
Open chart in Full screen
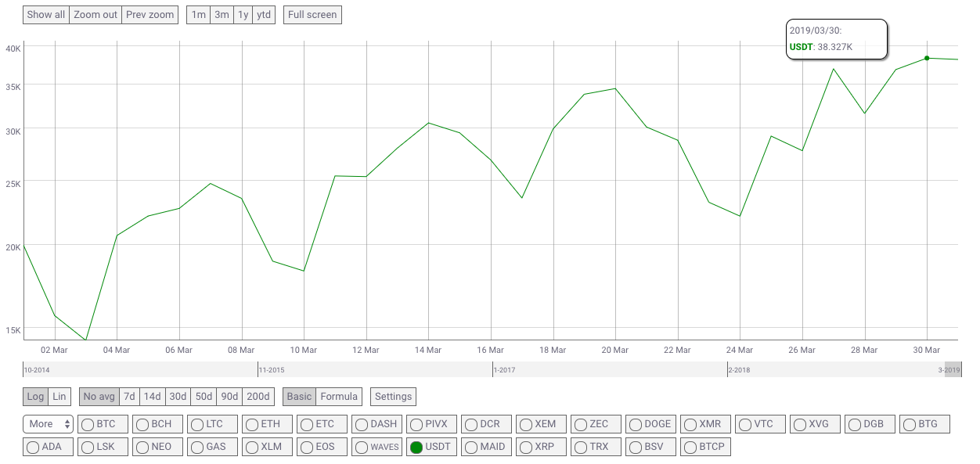[x=312, y=15]
